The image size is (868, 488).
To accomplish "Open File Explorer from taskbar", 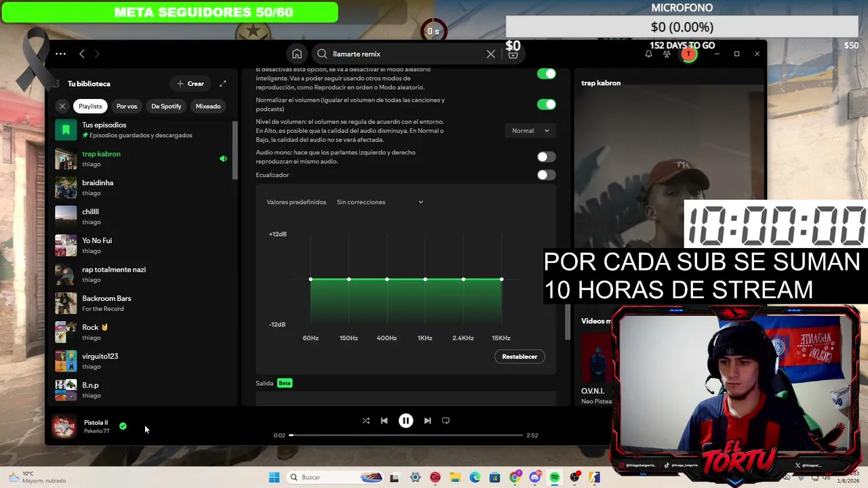I will 455,477.
